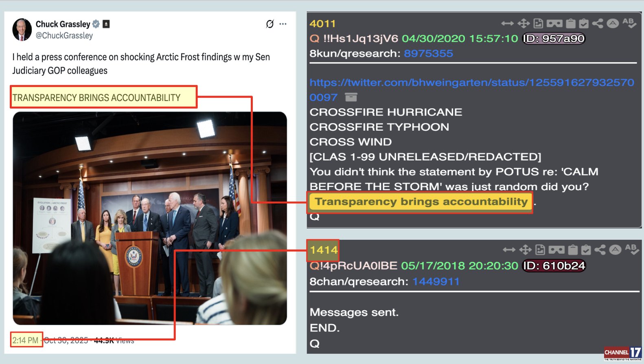Click Chuck Grassley's profile avatar
The image size is (644, 364).
(22, 30)
